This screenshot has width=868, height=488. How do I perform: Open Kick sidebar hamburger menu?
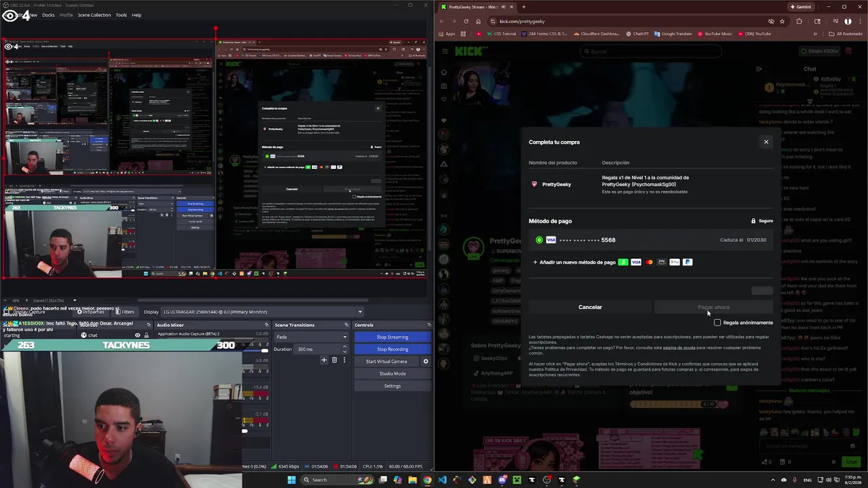[444, 51]
